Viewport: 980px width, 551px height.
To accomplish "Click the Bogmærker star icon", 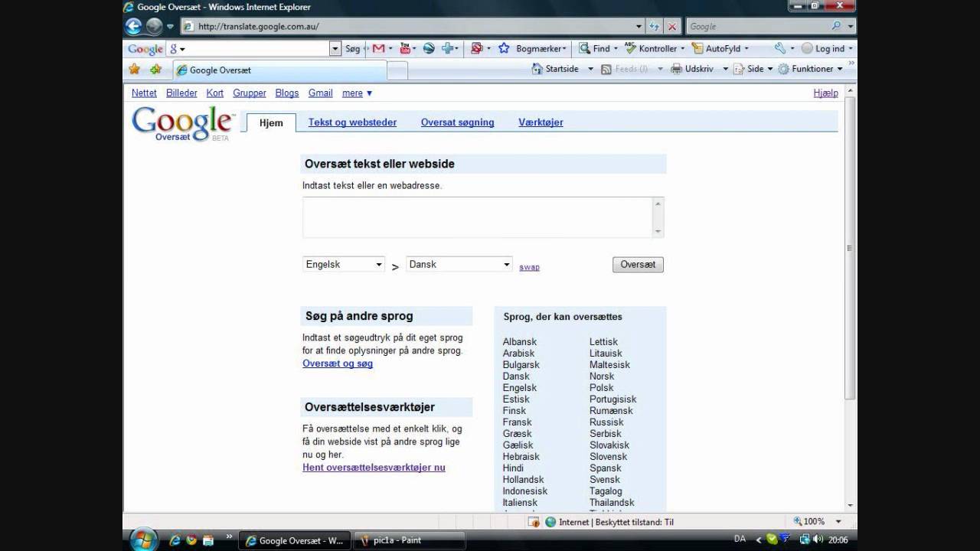I will pos(504,48).
